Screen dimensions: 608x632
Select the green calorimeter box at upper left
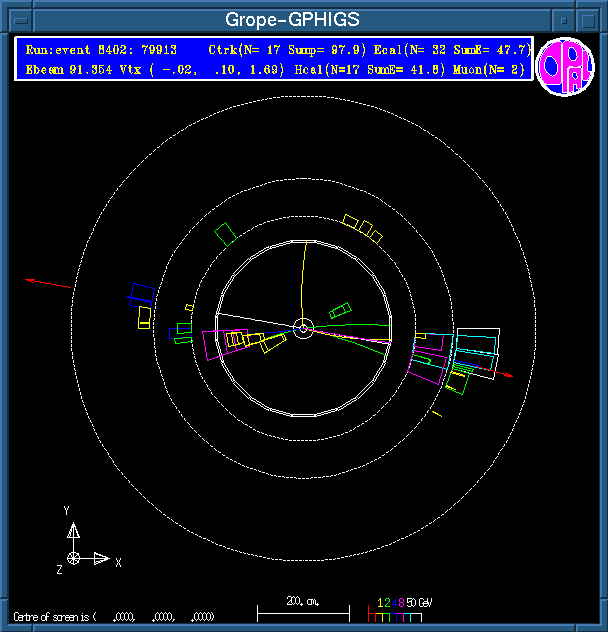tap(225, 233)
